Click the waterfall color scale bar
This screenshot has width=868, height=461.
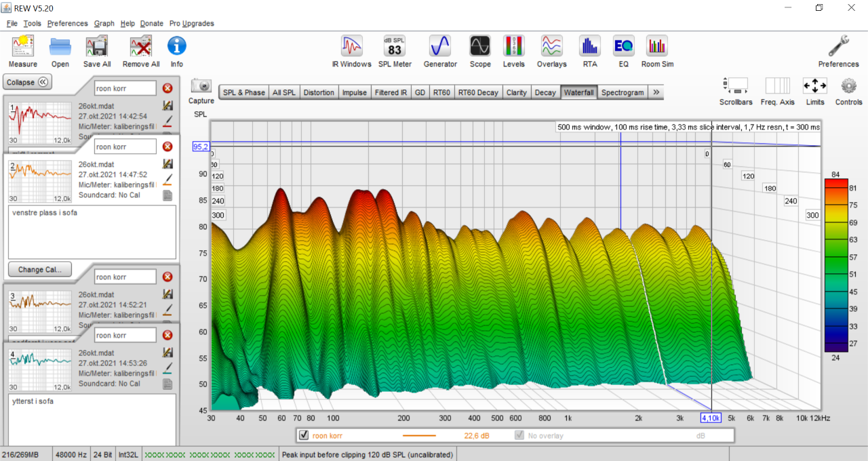tap(835, 264)
